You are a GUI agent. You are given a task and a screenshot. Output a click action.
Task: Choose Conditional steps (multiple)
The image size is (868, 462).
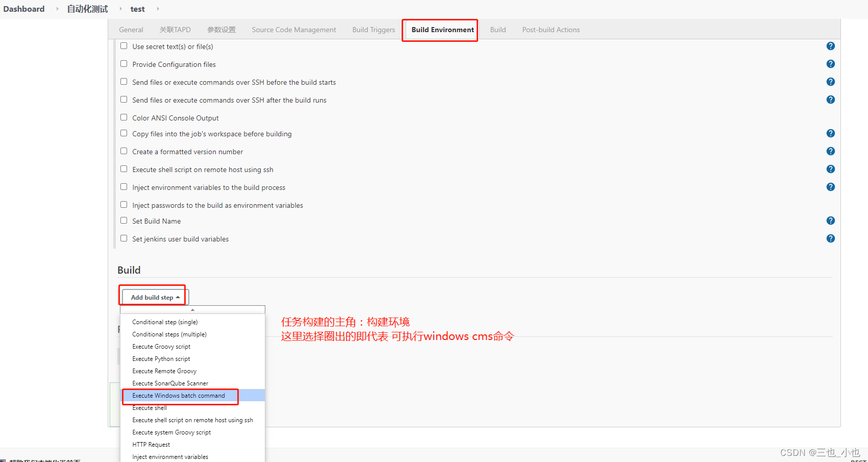192,334
